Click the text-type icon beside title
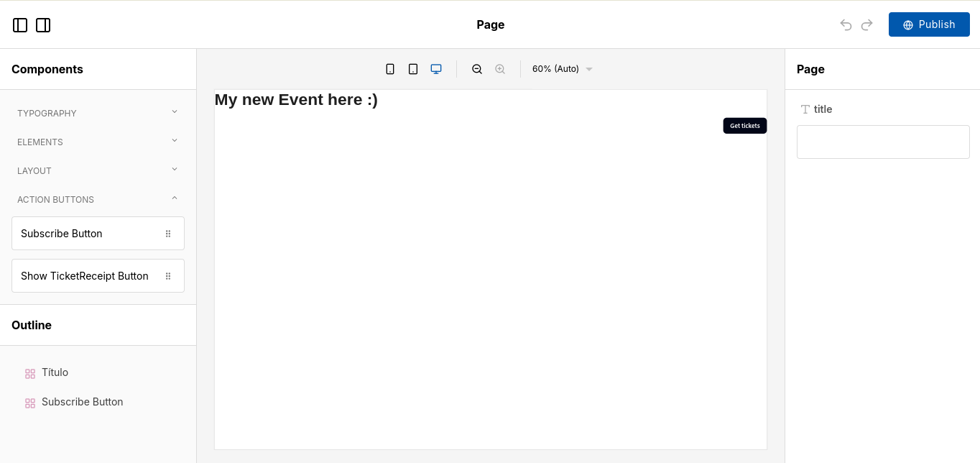Image resolution: width=980 pixels, height=463 pixels. [805, 109]
